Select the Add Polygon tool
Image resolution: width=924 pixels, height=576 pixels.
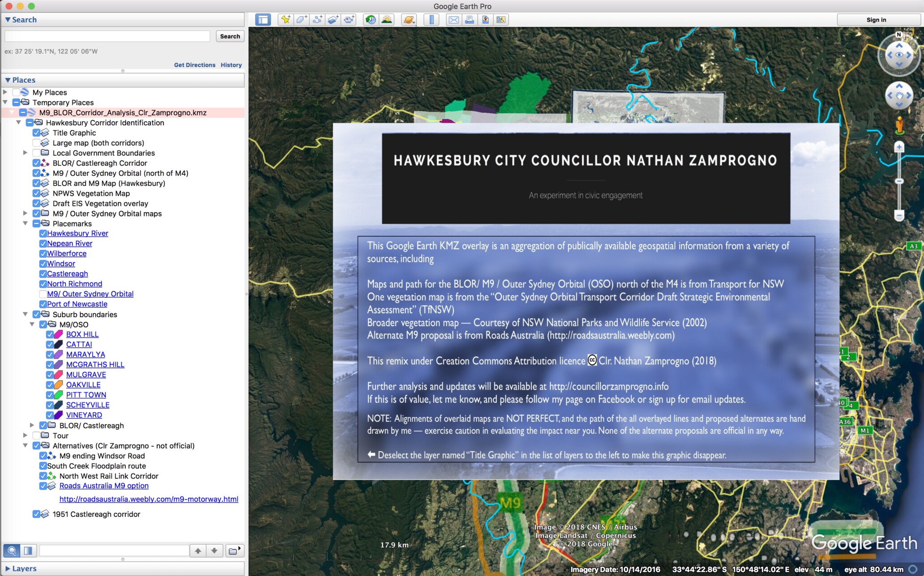click(301, 20)
